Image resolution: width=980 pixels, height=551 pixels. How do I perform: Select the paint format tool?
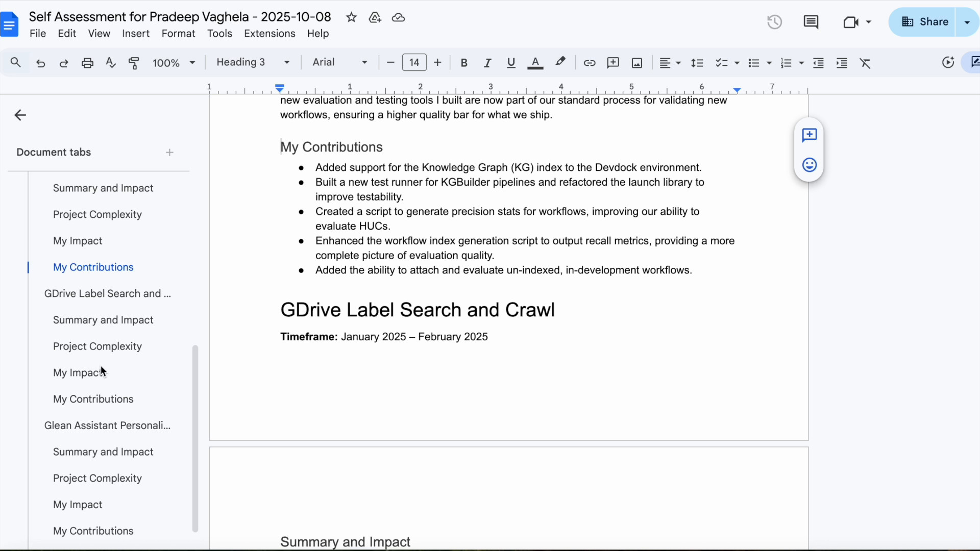[x=134, y=62]
